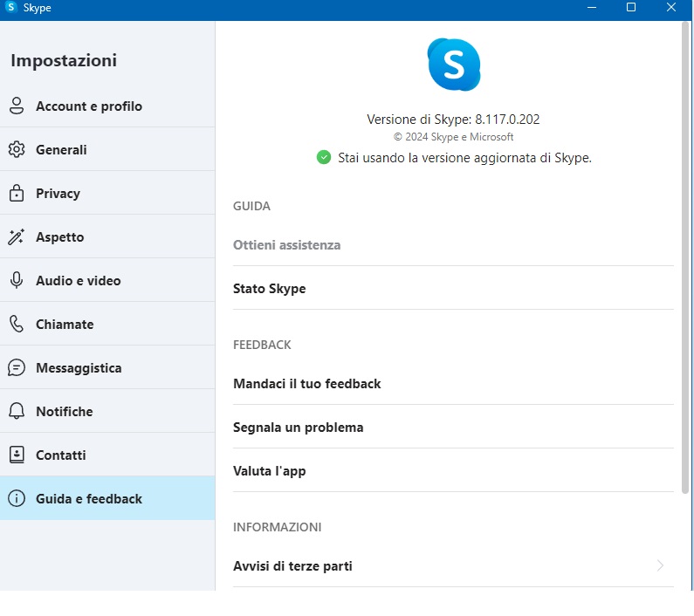This screenshot has width=694, height=616.
Task: Click Mandaci il tuo feedback
Action: [x=453, y=383]
